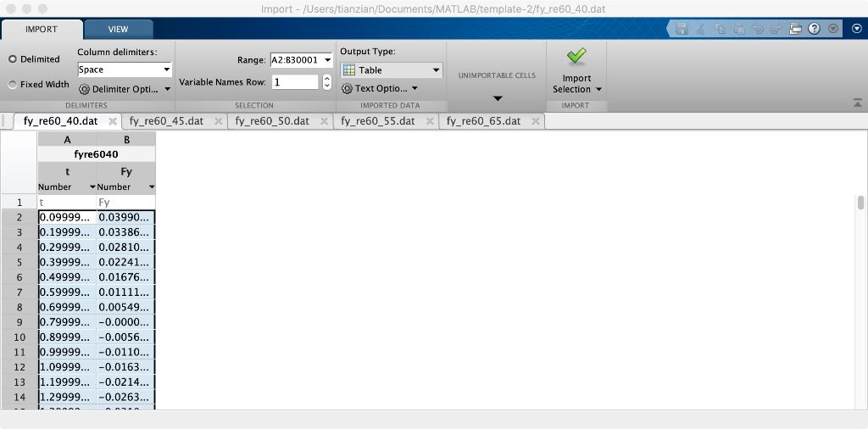868x429 pixels.
Task: Click cell 1.09999... in row 12
Action: (x=67, y=367)
